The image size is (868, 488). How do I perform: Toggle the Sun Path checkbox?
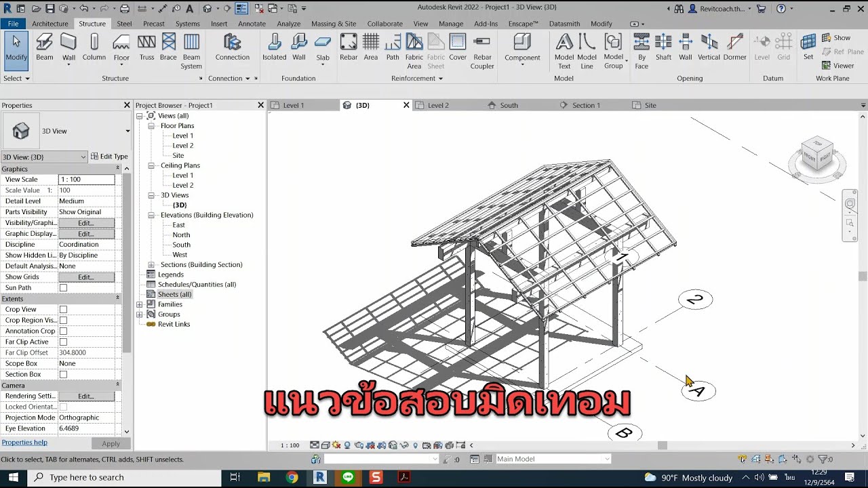click(x=63, y=288)
